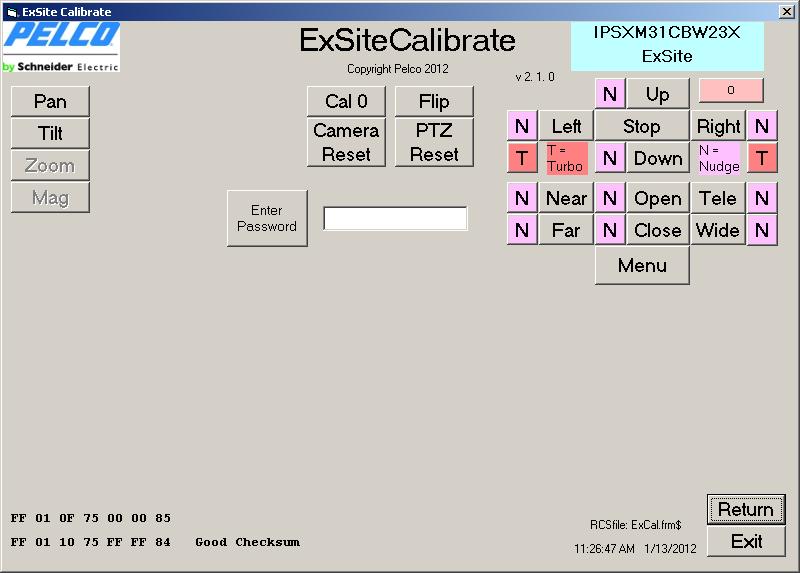Image resolution: width=800 pixels, height=573 pixels.
Task: Move camera Left
Action: 566,126
